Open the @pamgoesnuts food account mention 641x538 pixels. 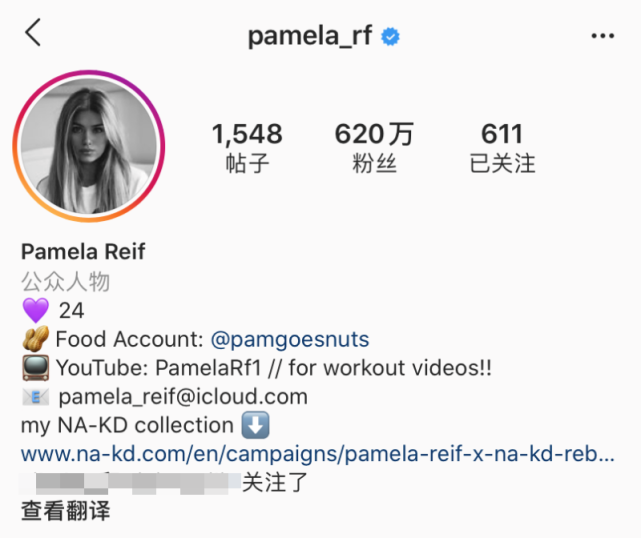290,339
